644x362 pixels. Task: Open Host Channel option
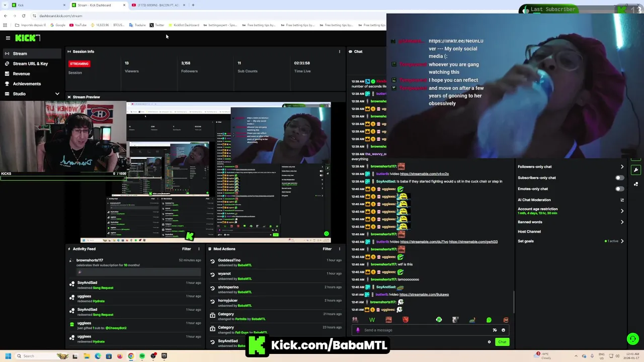(529, 231)
